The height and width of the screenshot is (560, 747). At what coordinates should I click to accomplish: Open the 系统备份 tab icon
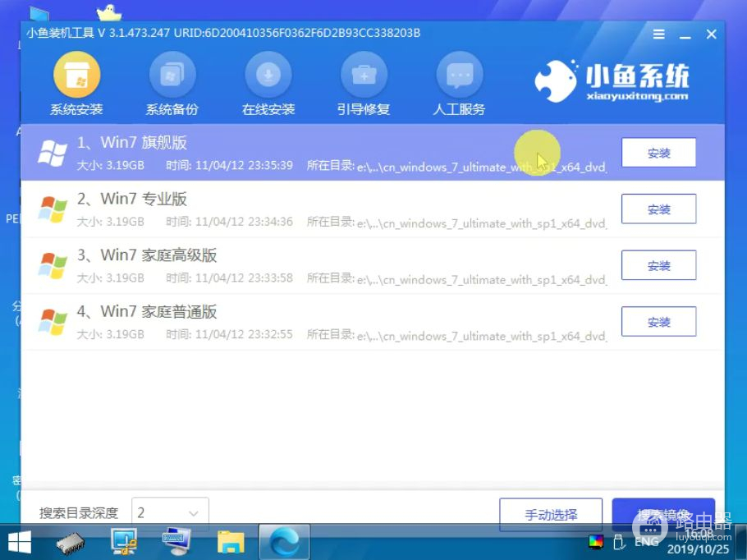tap(172, 75)
